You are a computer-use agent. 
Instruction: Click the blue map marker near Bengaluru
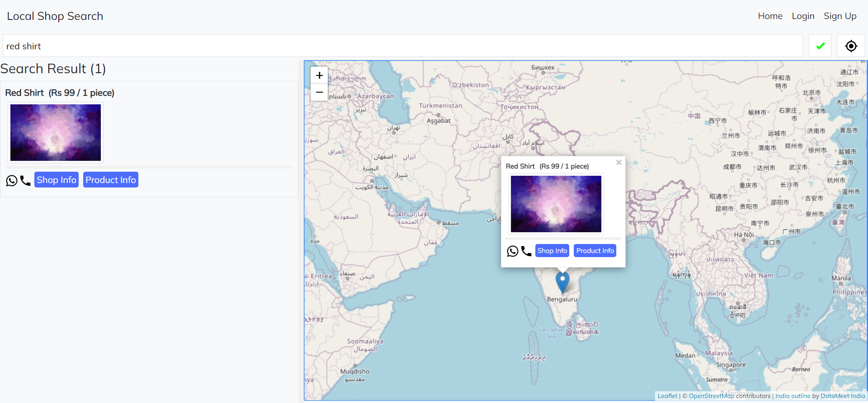[562, 281]
